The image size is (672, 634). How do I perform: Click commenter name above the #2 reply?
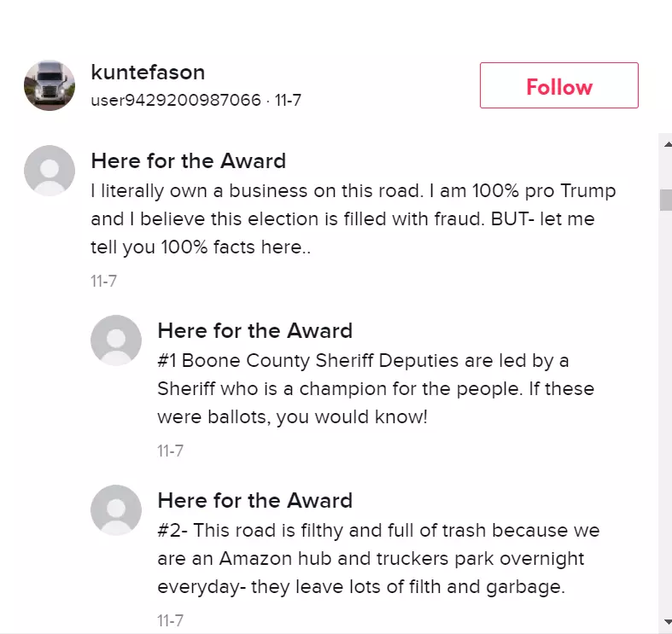(255, 500)
